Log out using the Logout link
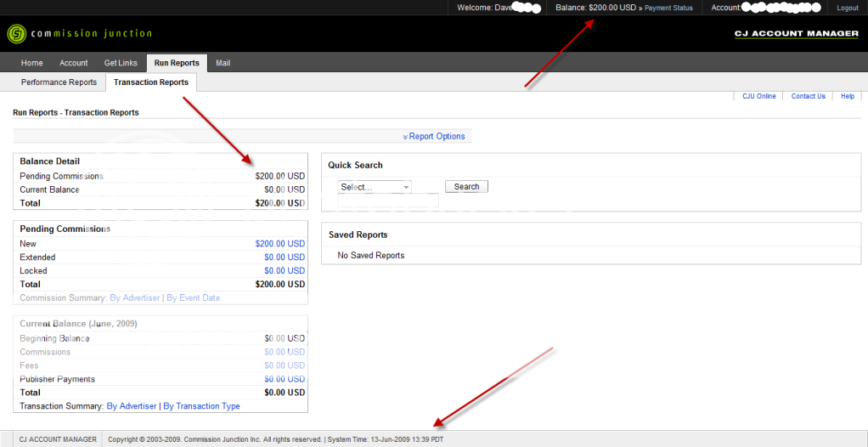Image resolution: width=868 pixels, height=447 pixels. 847,8
